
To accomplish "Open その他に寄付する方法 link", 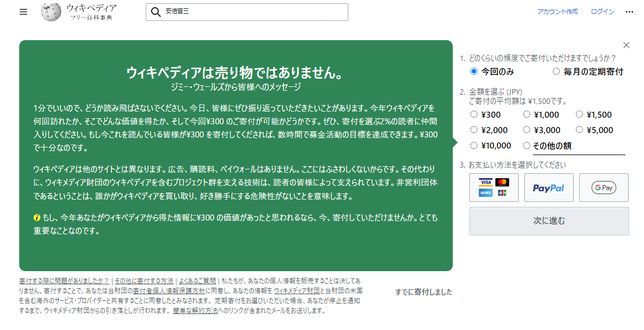I will click(144, 281).
